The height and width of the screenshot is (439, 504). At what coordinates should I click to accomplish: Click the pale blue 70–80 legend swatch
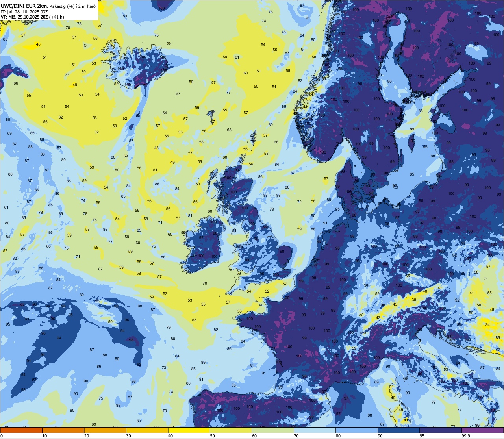tap(315, 430)
